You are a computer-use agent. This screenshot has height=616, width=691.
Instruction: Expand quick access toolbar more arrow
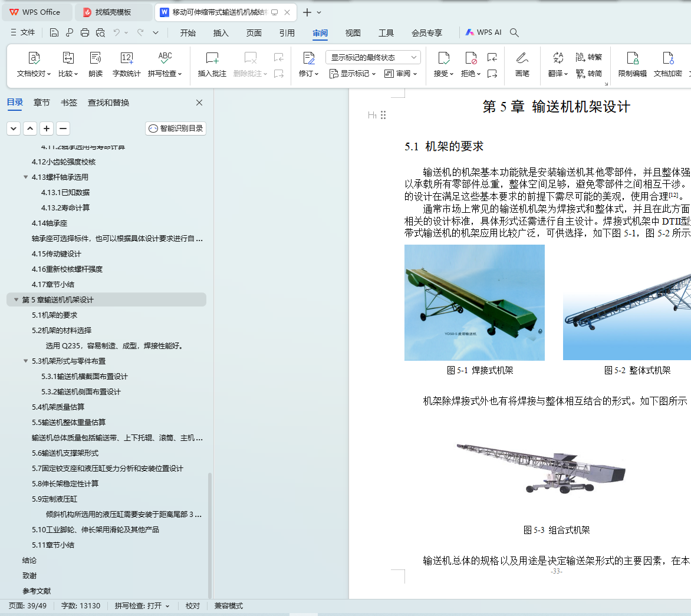[156, 32]
